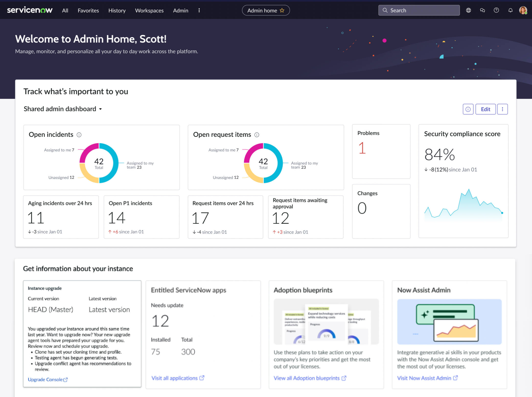Click the Adoption blueprints preview thumbnail
Viewport: 532px width, 397px height.
(x=326, y=322)
